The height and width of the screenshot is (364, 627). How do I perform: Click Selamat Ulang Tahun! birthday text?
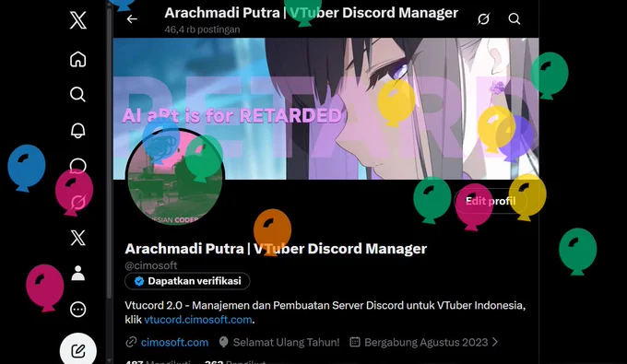[287, 342]
